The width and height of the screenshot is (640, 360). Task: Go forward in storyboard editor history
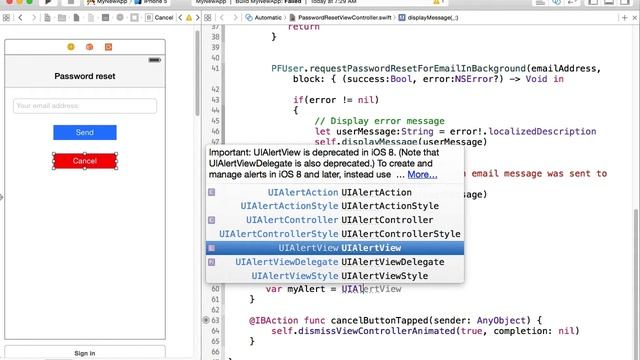(x=34, y=18)
